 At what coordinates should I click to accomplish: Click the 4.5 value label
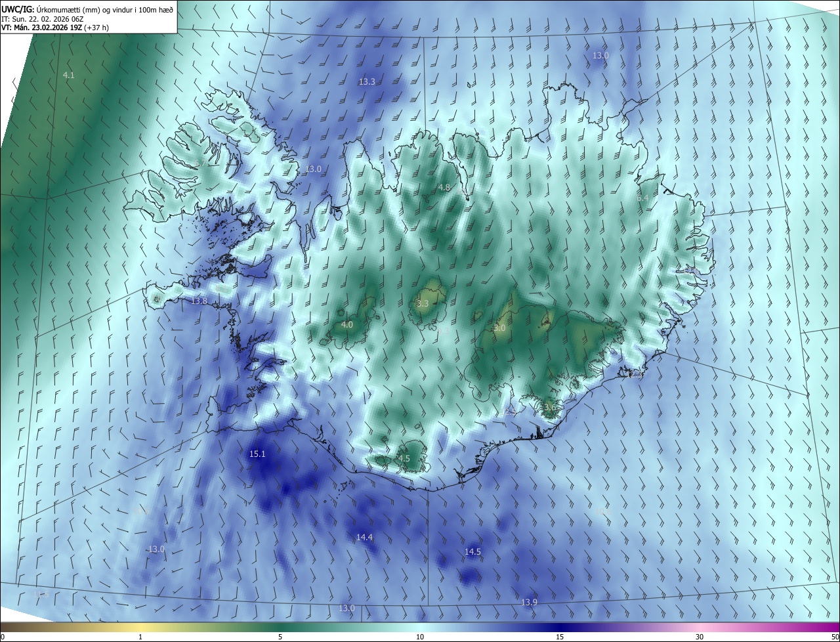pos(404,458)
